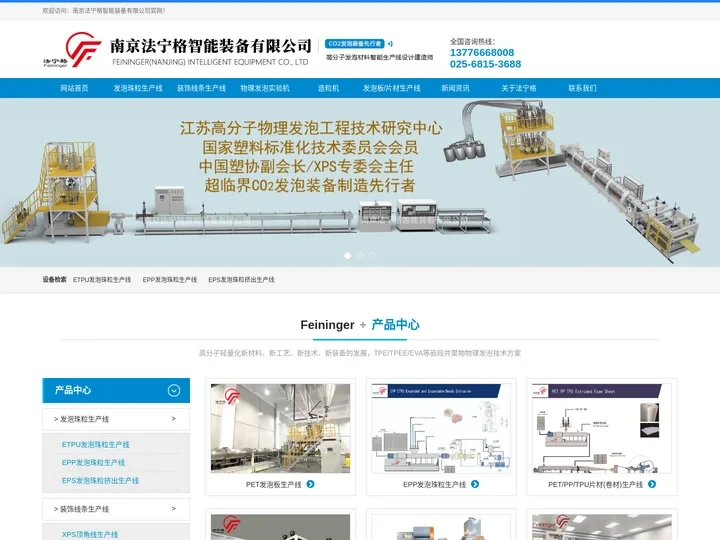720x540 pixels.
Task: Click the PET/PP/TPU片材(卷材)生产线 card title
Action: click(596, 484)
